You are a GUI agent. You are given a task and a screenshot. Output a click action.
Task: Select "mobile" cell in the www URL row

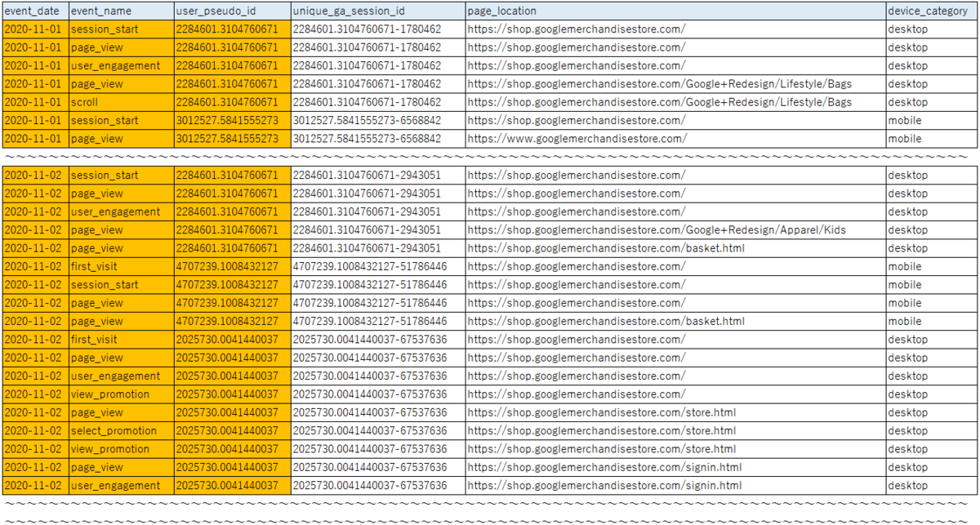coord(932,139)
